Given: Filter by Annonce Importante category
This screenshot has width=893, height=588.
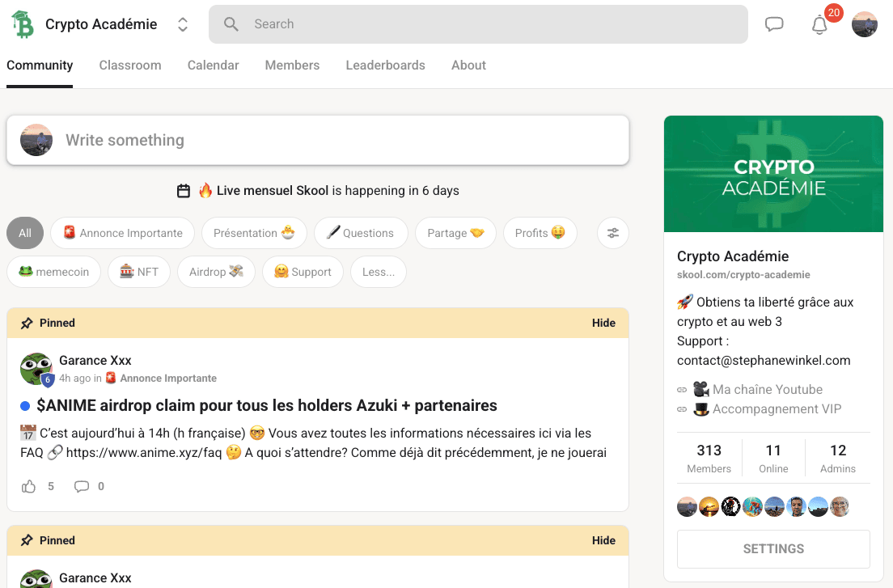Looking at the screenshot, I should pyautogui.click(x=122, y=233).
